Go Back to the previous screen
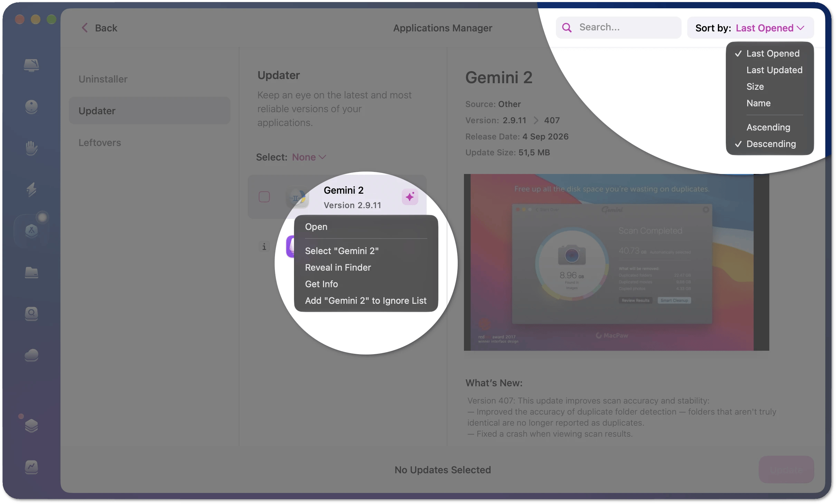This screenshot has width=836, height=504. pos(99,28)
